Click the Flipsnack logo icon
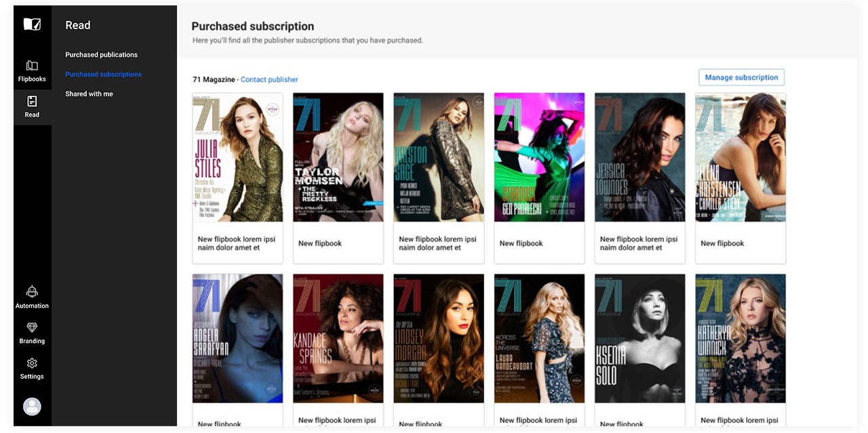 [x=32, y=24]
